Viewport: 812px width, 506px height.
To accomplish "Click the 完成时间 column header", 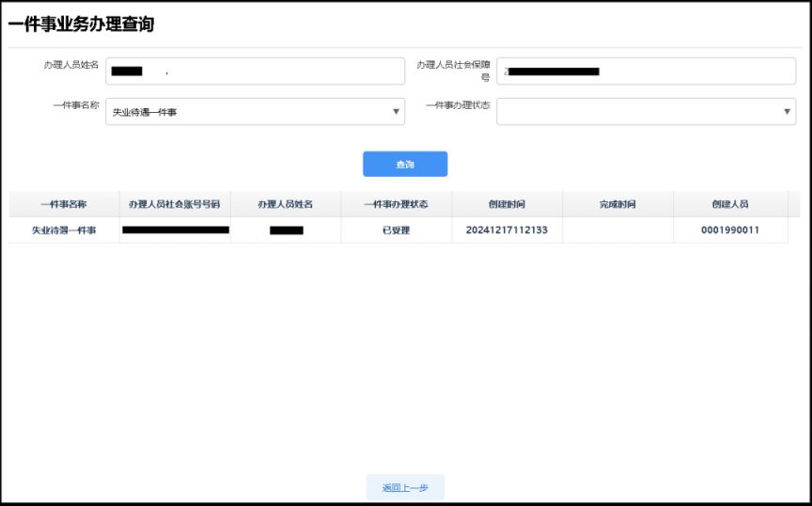I will [x=617, y=204].
